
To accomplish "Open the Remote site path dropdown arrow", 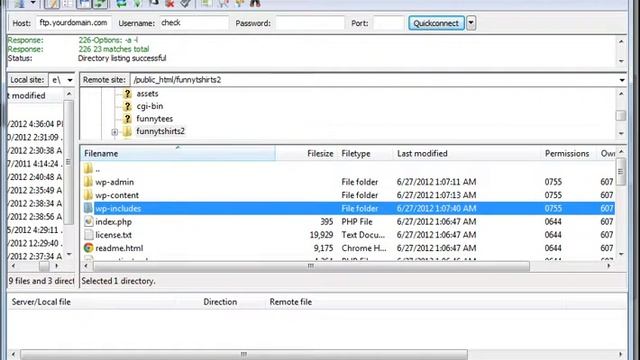I will click(622, 80).
